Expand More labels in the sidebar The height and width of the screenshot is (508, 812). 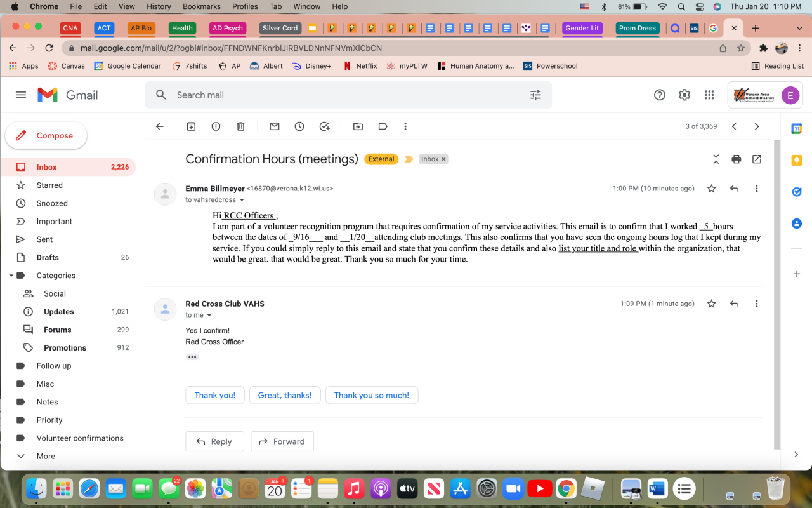point(46,456)
